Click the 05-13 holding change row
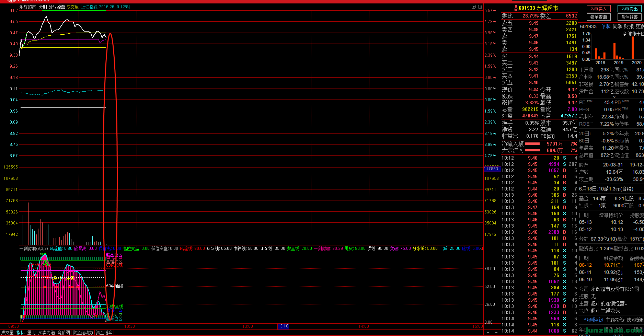The image size is (644, 336). click(x=611, y=222)
